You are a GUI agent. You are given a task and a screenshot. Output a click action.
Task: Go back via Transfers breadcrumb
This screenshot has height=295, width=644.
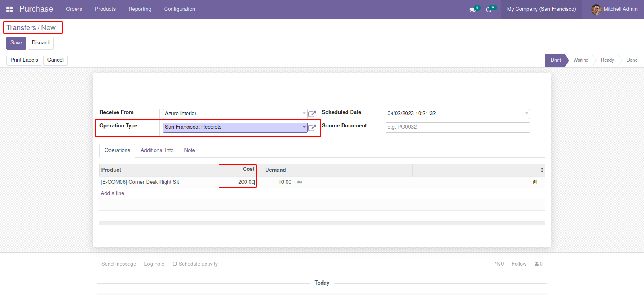21,28
